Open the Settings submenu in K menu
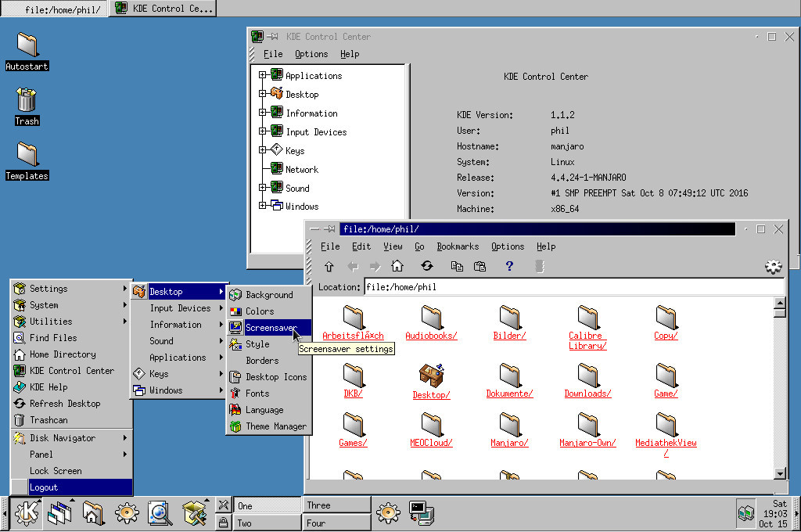 (70, 289)
